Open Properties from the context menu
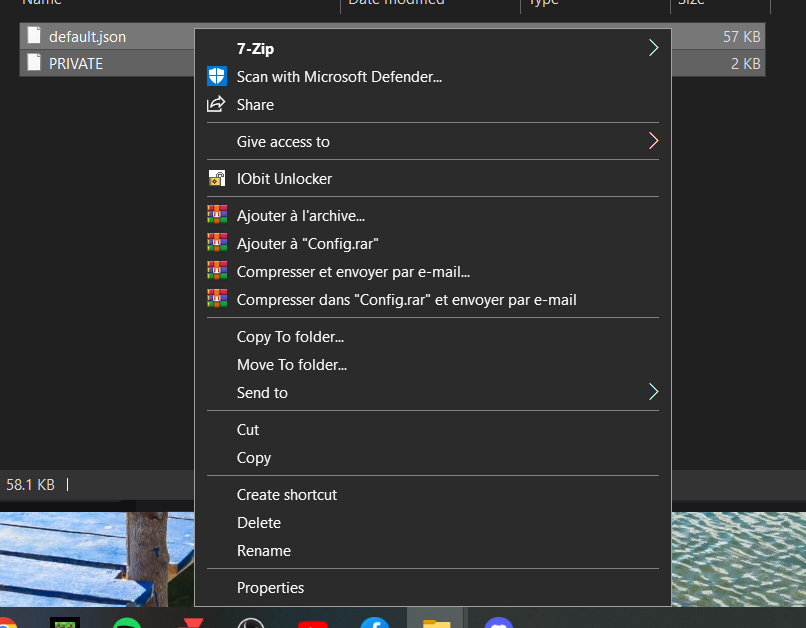This screenshot has height=628, width=806. tap(433, 587)
